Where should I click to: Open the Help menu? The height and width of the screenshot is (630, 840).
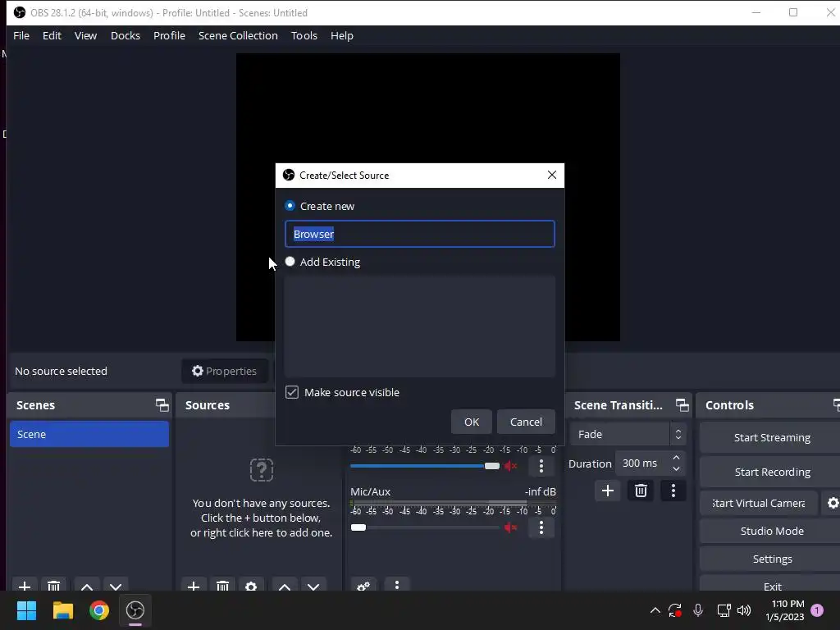pos(342,35)
